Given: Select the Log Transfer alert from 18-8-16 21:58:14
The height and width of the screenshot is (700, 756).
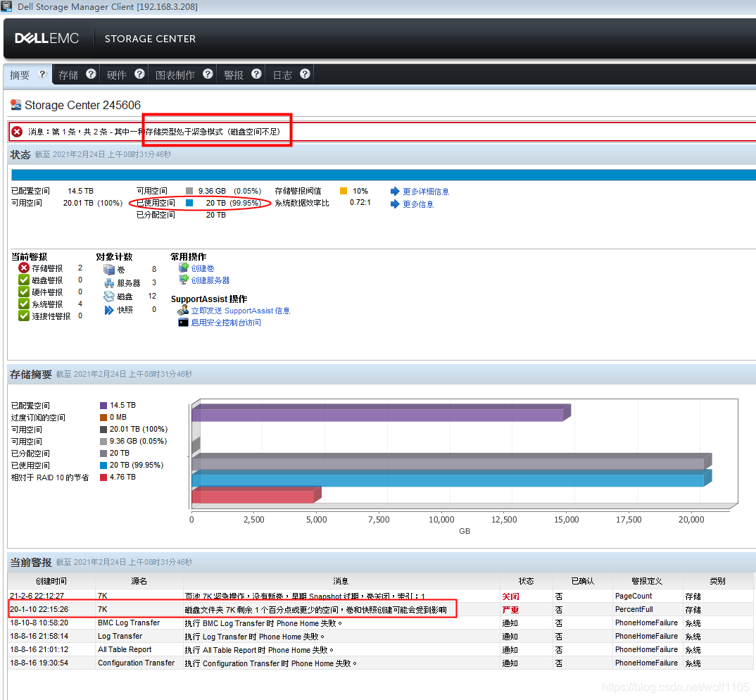Looking at the screenshot, I should pos(381,637).
